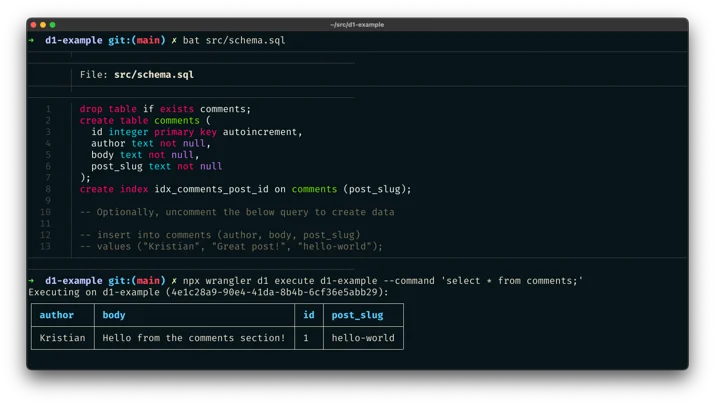The image size is (715, 405).
Task: Click 'id integer primary key autoincrement,' line
Action: click(x=197, y=132)
